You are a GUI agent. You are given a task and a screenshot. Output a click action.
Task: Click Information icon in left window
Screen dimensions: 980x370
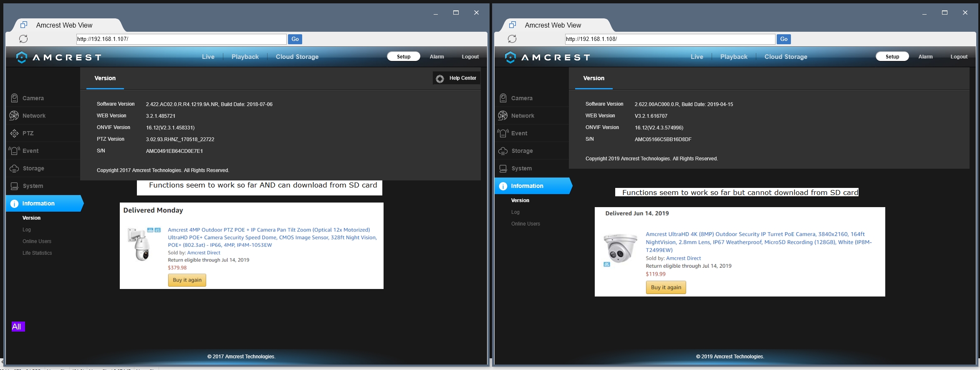(14, 203)
